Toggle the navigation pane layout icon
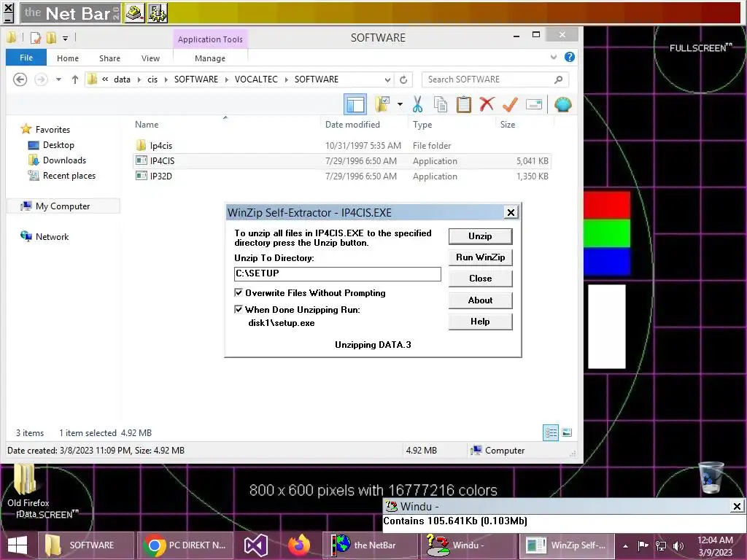747x560 pixels. pyautogui.click(x=355, y=104)
